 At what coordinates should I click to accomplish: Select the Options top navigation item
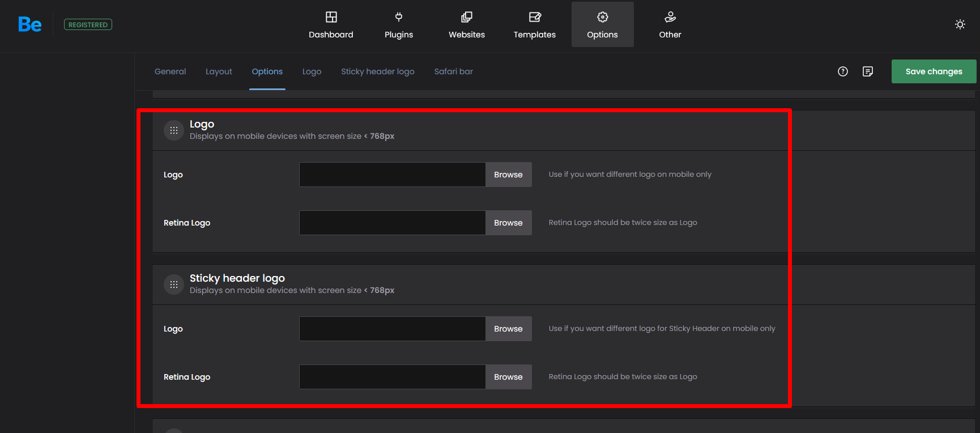[x=603, y=24]
